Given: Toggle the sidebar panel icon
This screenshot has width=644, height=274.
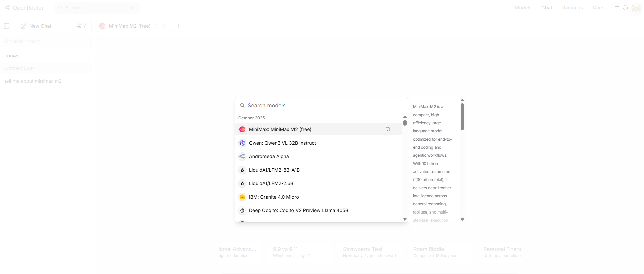Looking at the screenshot, I should coord(7,26).
